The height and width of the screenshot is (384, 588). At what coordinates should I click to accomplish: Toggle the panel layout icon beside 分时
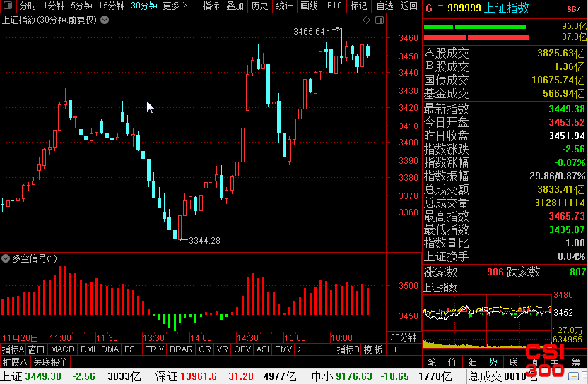(x=8, y=6)
